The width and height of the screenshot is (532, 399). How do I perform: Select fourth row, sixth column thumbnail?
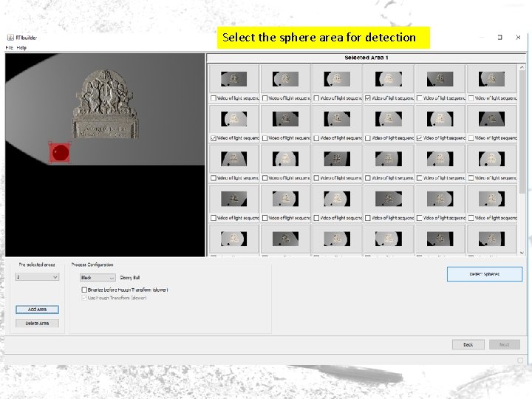(491, 199)
